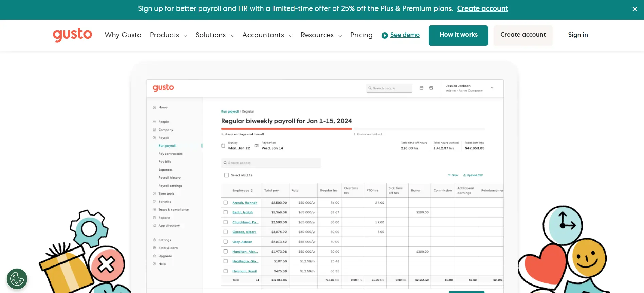Click the Employees column sort icon
The image size is (644, 293).
pos(252,190)
